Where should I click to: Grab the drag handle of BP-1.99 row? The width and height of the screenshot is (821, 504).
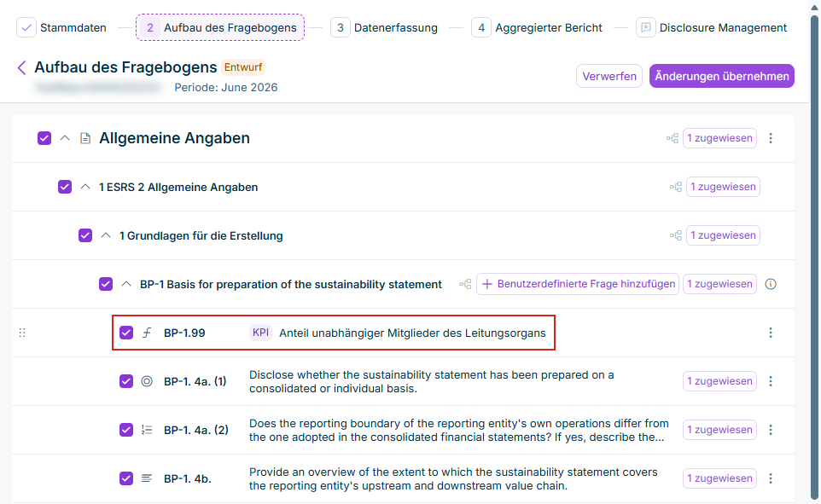pyautogui.click(x=22, y=333)
